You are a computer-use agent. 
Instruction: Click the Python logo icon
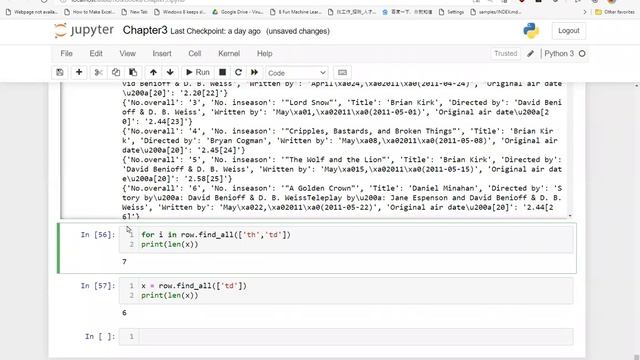point(531,31)
